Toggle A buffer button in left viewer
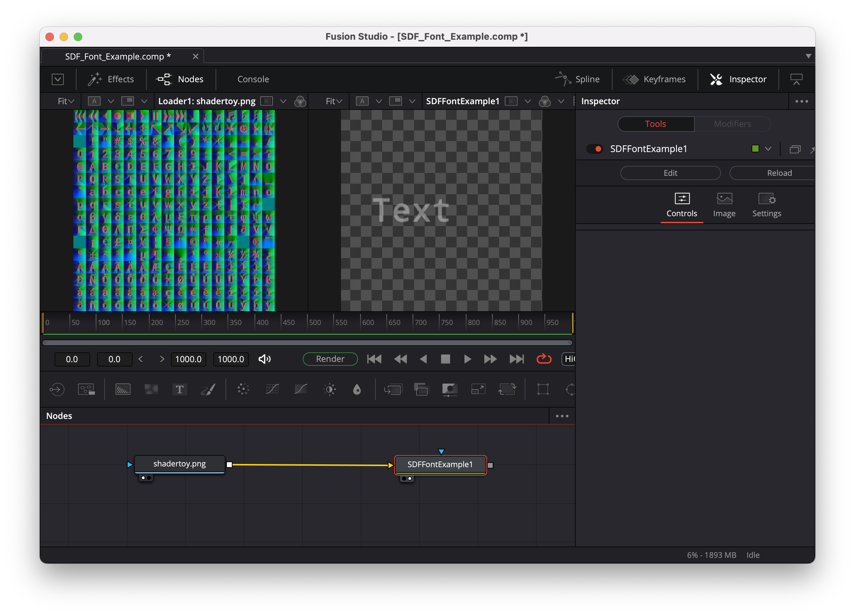The image size is (855, 616). click(94, 101)
